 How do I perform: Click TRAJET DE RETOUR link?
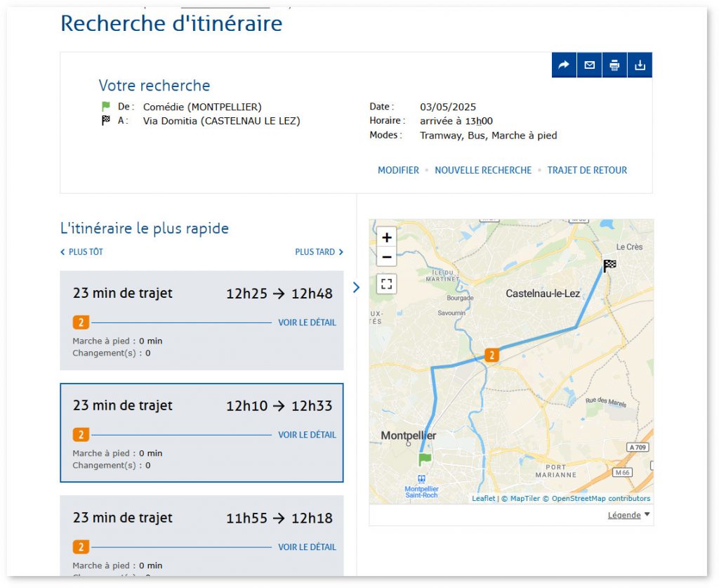[587, 170]
